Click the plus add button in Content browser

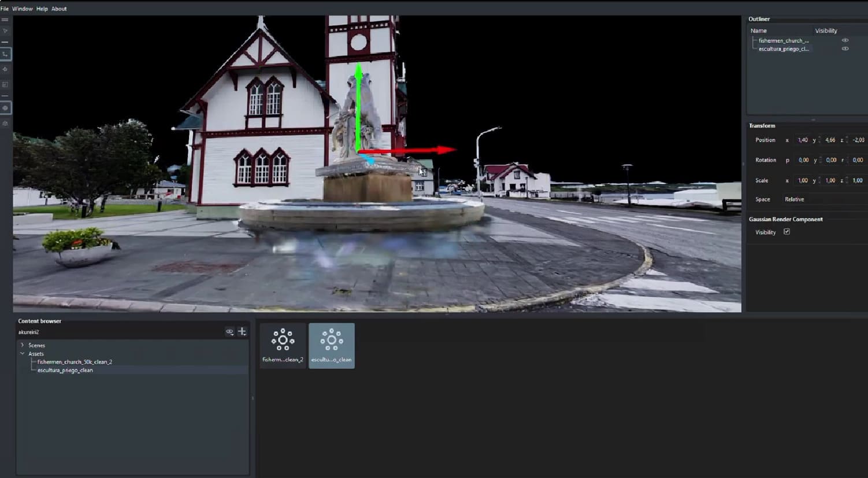[x=242, y=331]
